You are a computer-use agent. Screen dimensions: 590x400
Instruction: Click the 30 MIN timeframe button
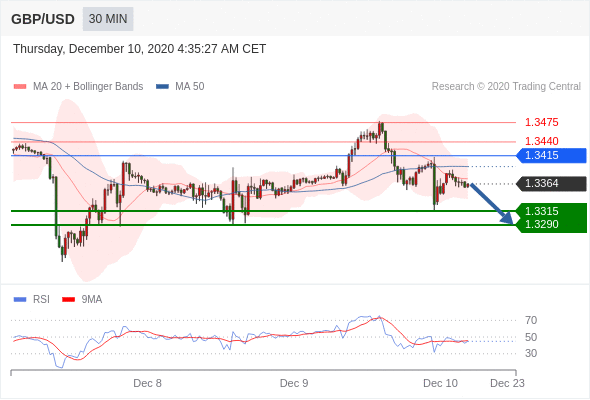point(108,19)
